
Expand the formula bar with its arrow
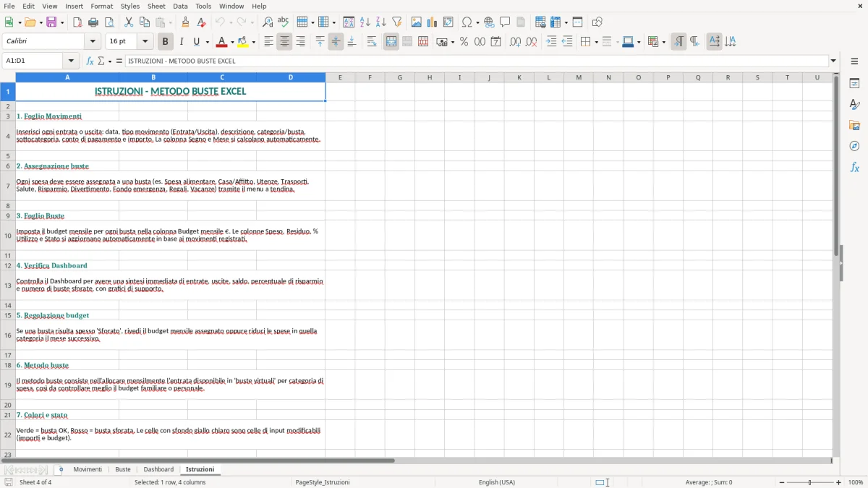pos(833,61)
